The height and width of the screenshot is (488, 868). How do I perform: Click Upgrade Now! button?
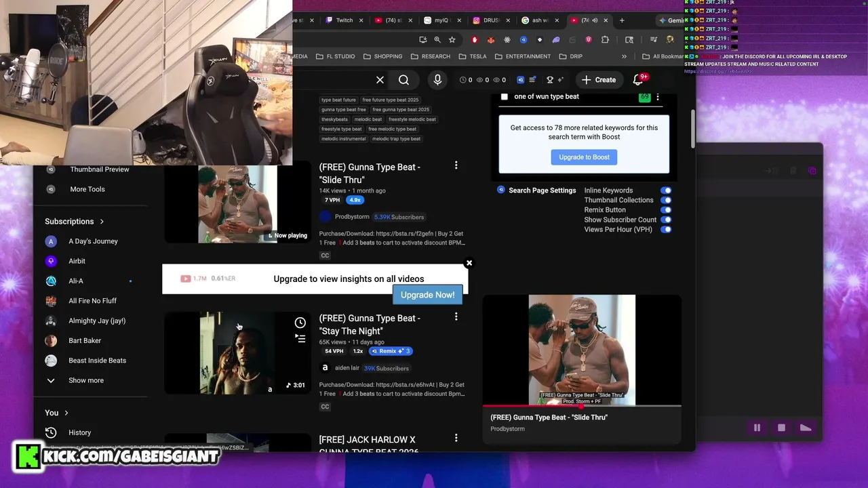pos(427,295)
